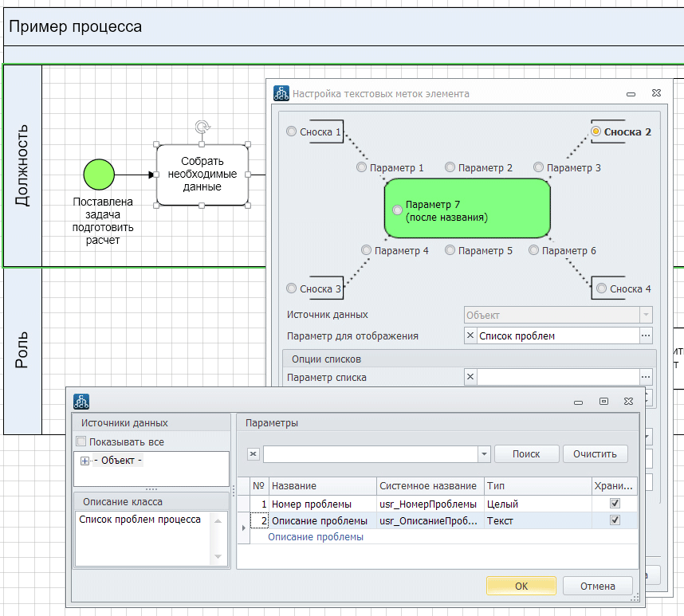Open parameter picker via ellipsis next to 'Список проблем'

[x=646, y=336]
